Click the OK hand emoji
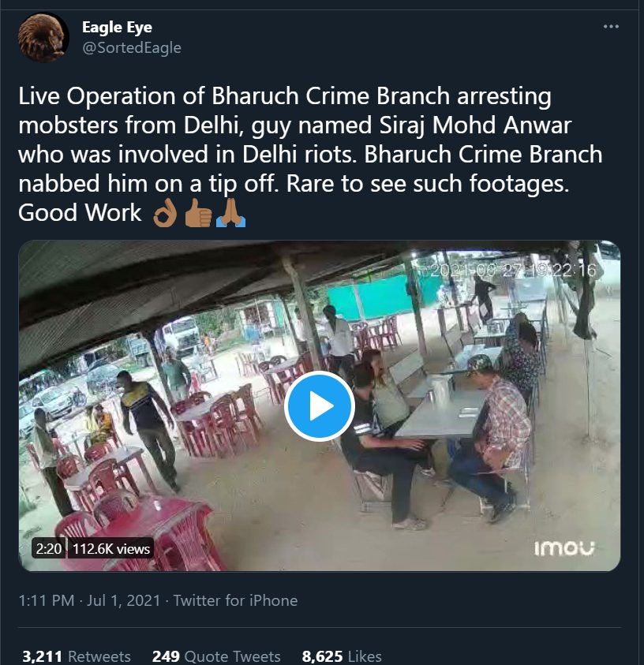 click(x=165, y=214)
